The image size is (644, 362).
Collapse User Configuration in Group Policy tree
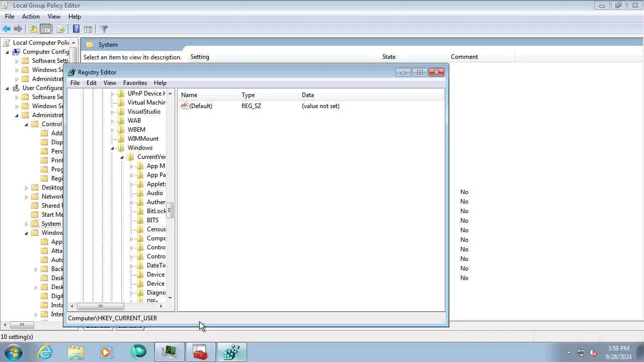point(7,88)
